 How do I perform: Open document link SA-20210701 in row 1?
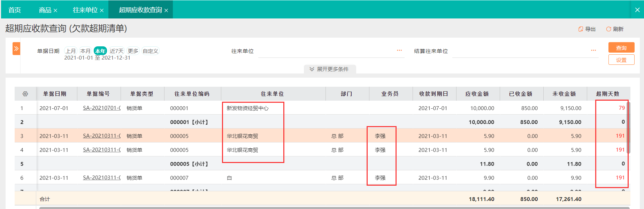[102, 108]
